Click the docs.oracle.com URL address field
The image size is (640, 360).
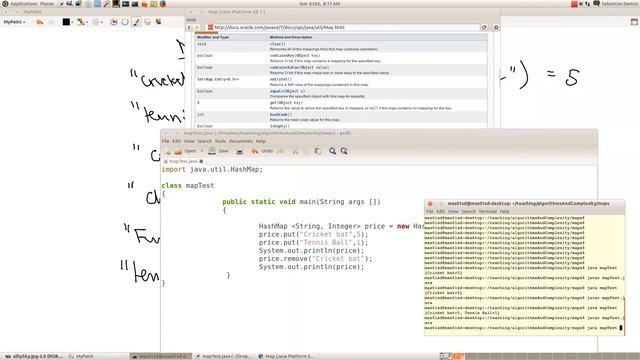(343, 27)
